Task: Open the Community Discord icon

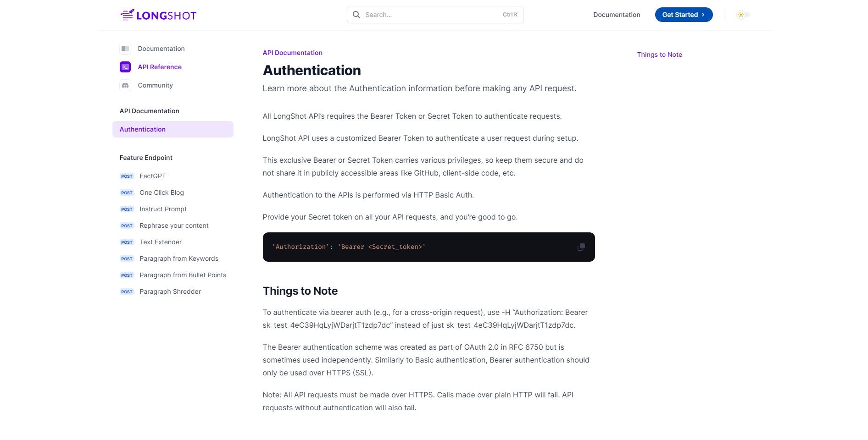Action: point(125,85)
